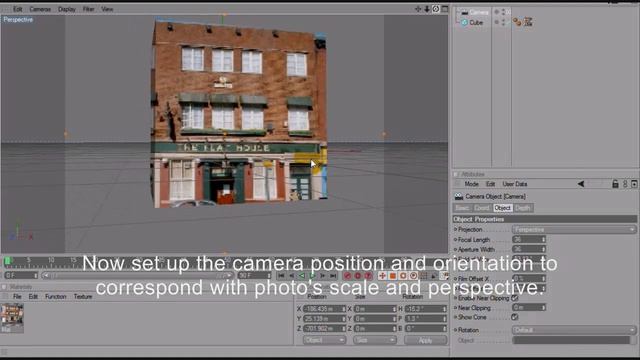The image size is (640, 360).
Task: Open Attributes User Data menu
Action: pos(515,184)
